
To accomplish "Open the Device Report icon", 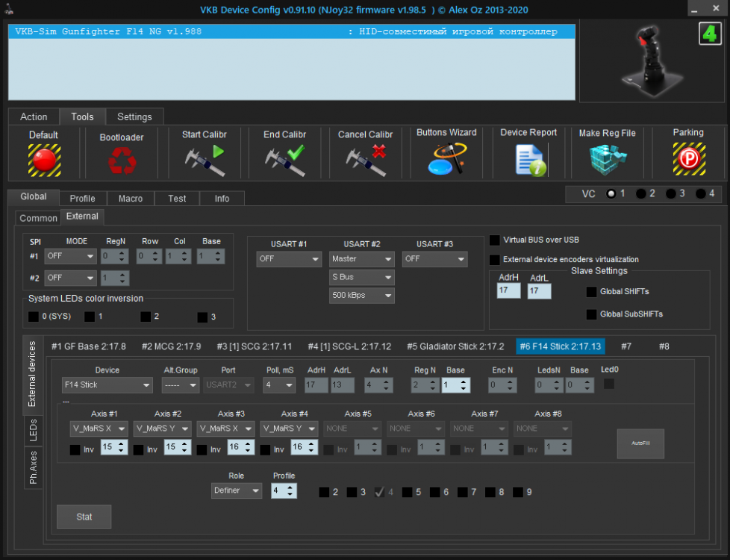I will tap(528, 159).
